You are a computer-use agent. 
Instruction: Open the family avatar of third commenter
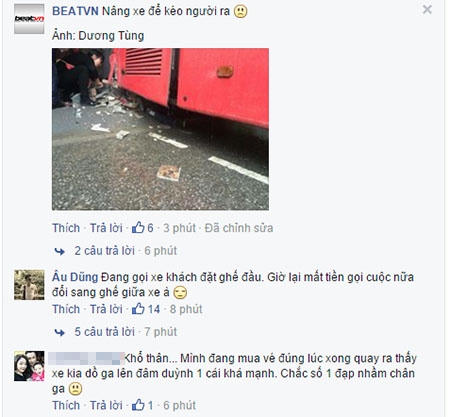tap(29, 366)
